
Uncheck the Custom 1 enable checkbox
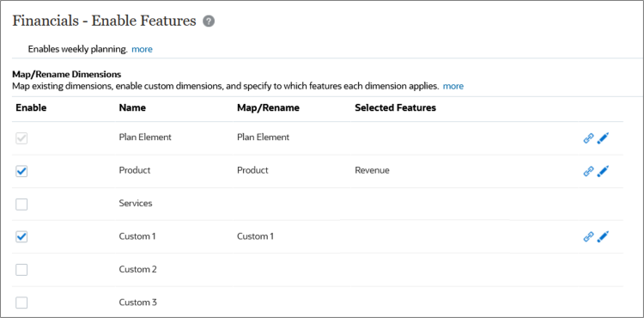click(21, 237)
